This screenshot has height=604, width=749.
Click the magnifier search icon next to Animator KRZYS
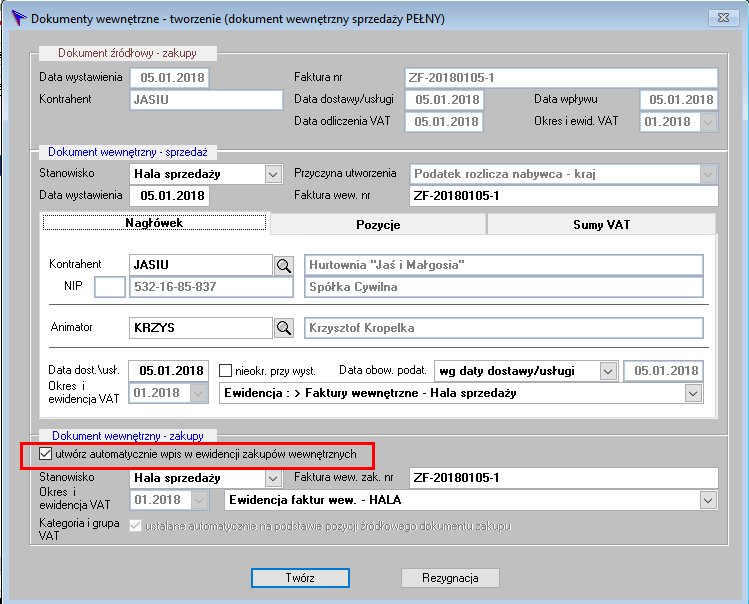[284, 328]
